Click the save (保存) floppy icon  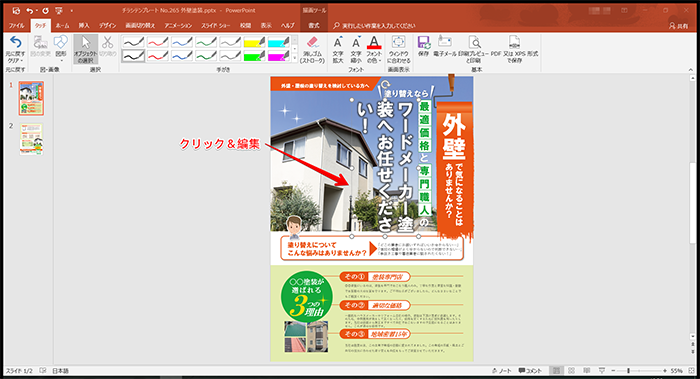click(x=423, y=46)
